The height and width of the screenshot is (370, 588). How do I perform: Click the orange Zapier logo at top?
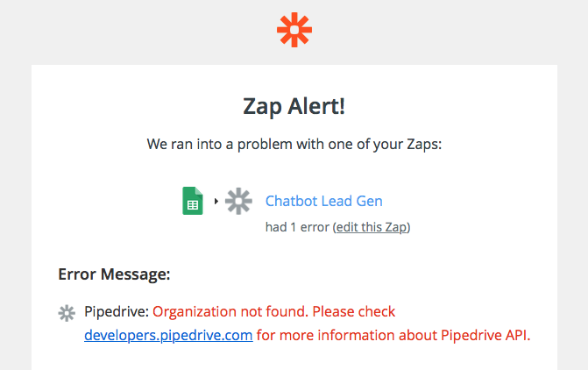[294, 30]
